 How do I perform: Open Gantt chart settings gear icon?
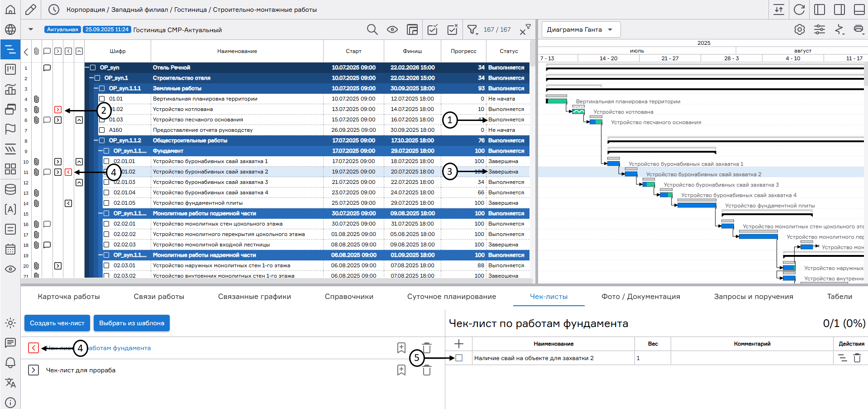click(799, 30)
